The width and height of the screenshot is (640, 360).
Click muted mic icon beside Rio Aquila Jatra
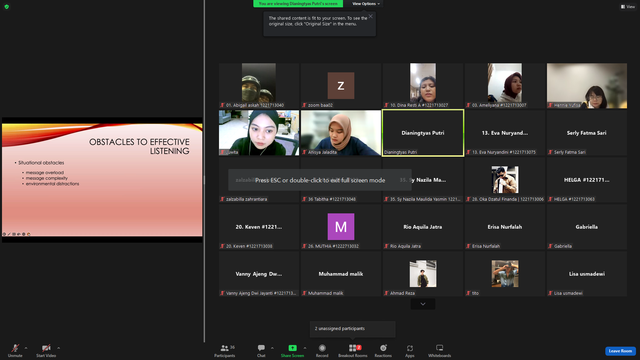[387, 246]
